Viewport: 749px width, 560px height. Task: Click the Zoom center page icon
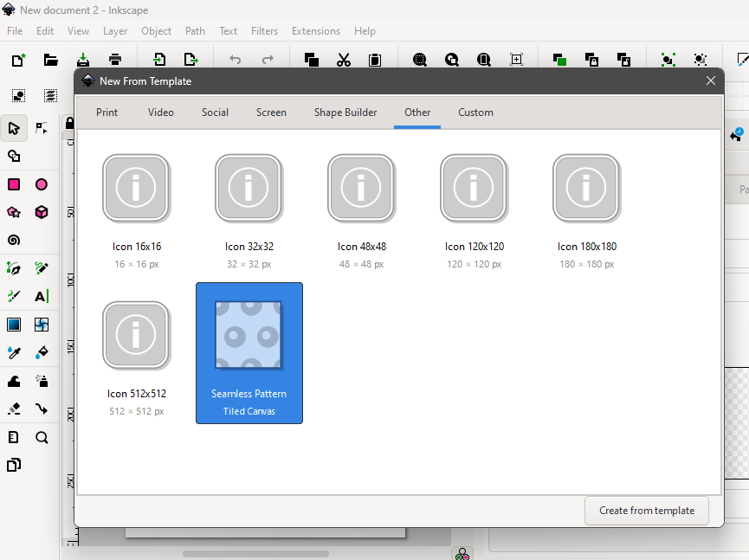[516, 60]
